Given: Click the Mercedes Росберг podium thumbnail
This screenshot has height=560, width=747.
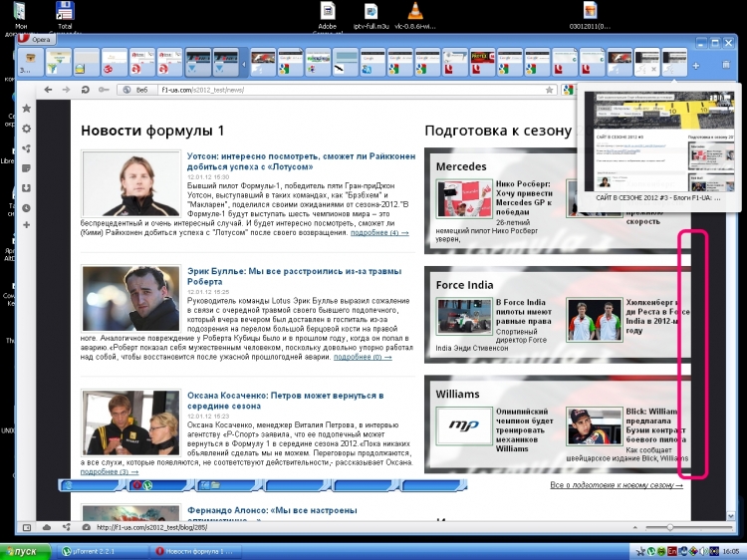Looking at the screenshot, I should click(464, 198).
